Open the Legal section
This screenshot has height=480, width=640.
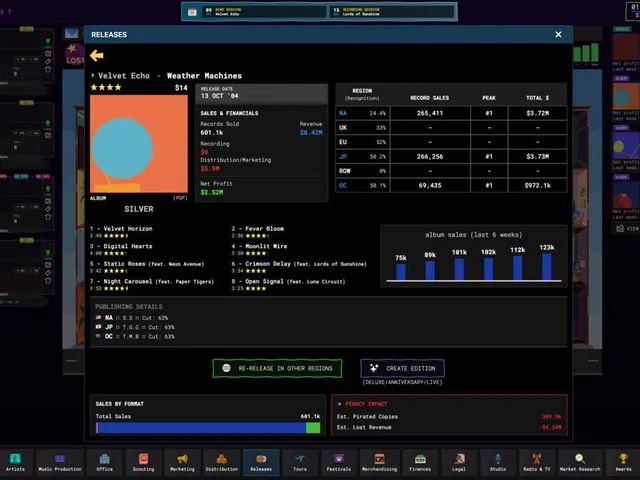pos(459,462)
